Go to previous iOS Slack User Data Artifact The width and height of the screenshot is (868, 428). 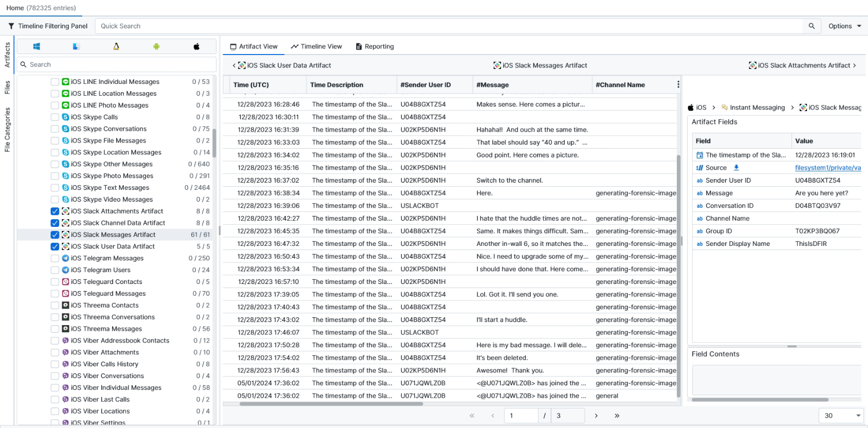point(282,65)
